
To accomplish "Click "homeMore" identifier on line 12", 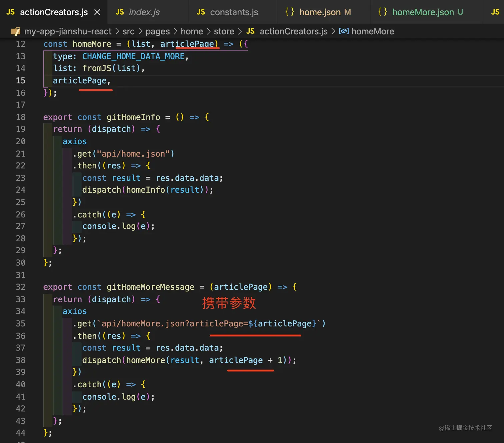I will coord(92,44).
